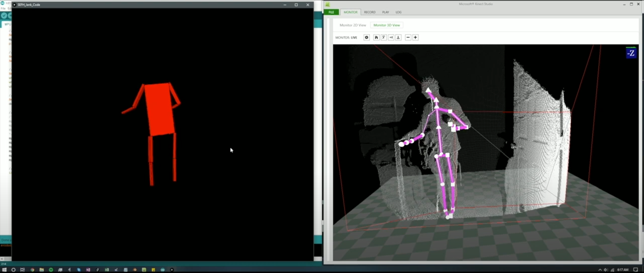Screen dimensions: 644x273
Task: Open Arduino IDE from the taskbar
Action: [163, 270]
